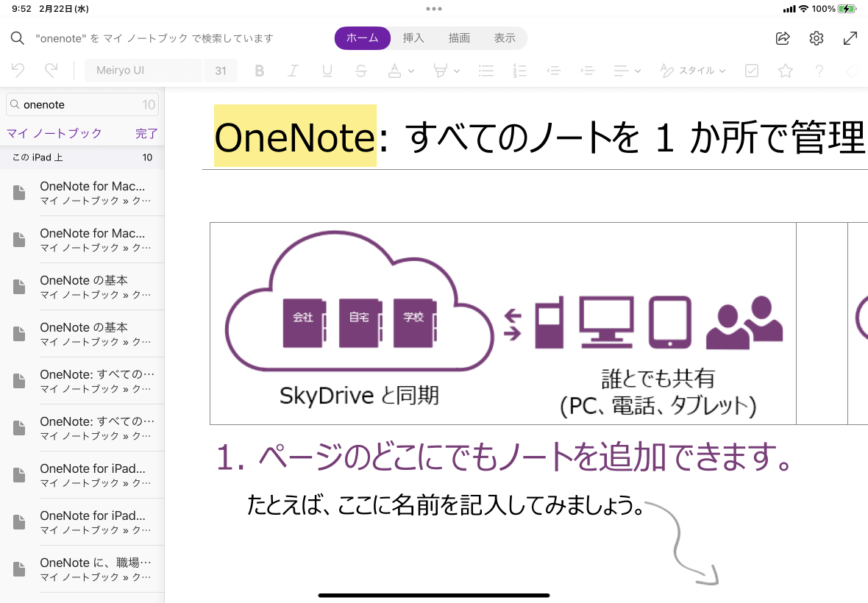Open second OneNote for Mac... result
The height and width of the screenshot is (603, 868).
tap(82, 240)
